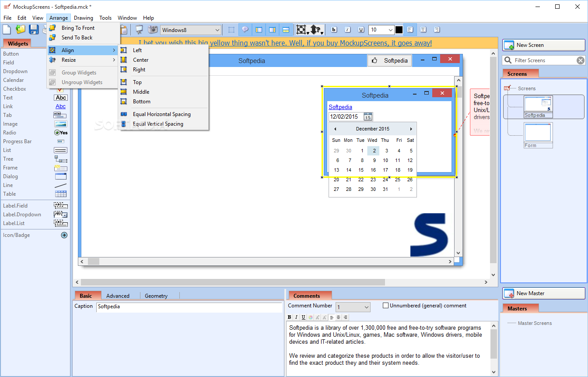Toggle underline in the main toolbar

tap(361, 30)
